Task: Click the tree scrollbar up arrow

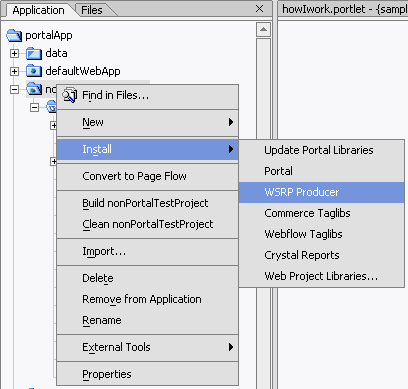Action: (263, 30)
